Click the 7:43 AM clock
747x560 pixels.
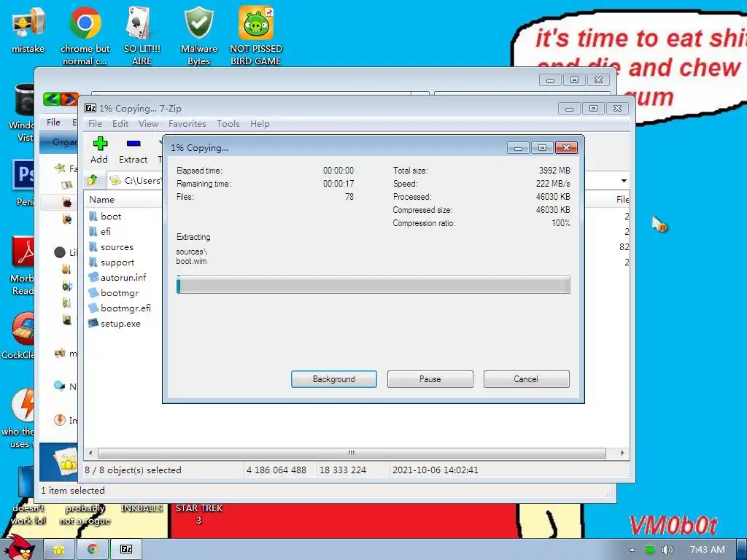(707, 550)
